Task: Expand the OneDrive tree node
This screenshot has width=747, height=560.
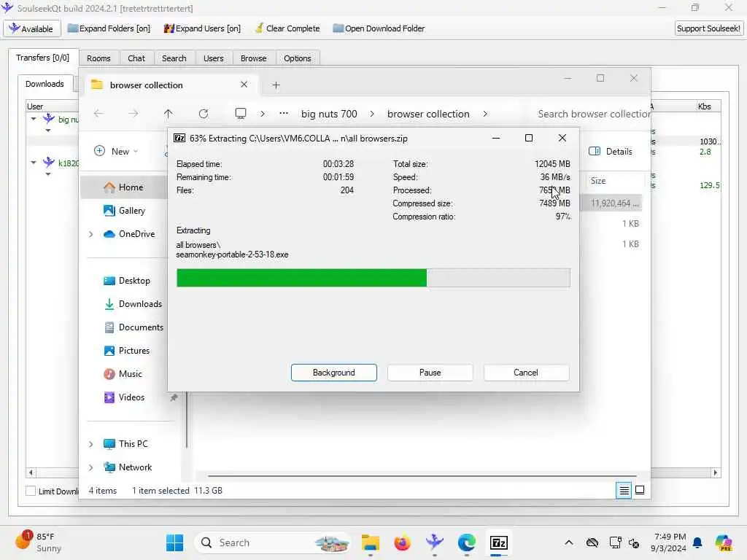Action: coord(90,234)
